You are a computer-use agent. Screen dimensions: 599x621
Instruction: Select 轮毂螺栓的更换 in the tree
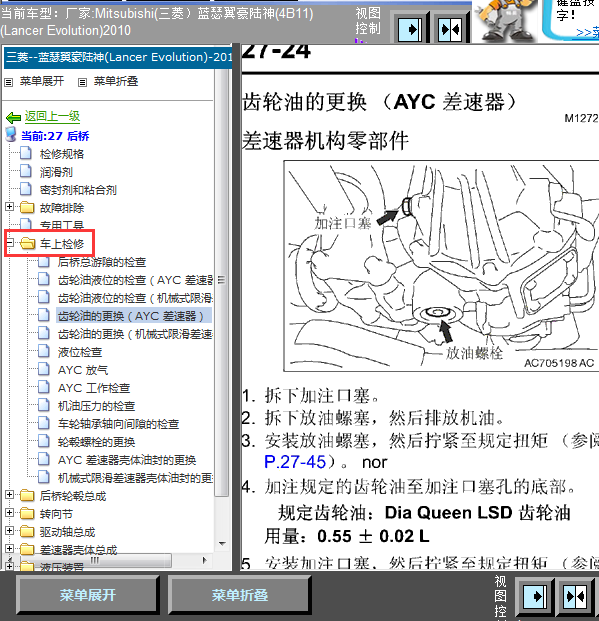coord(96,442)
